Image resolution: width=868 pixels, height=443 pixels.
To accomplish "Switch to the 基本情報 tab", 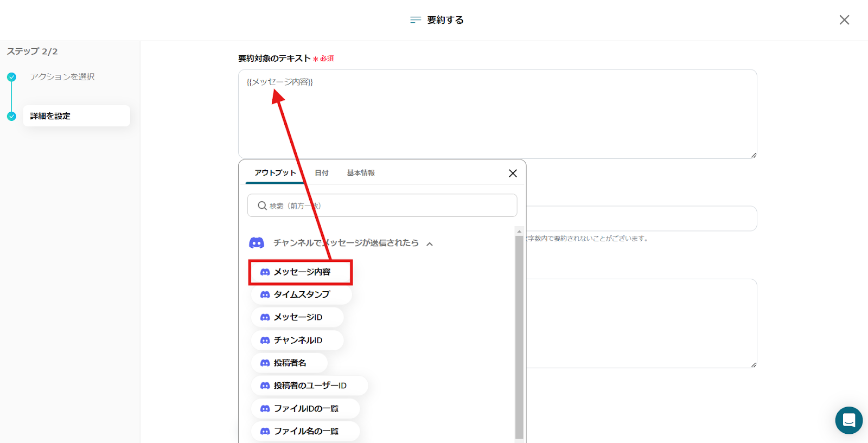I will pyautogui.click(x=361, y=173).
